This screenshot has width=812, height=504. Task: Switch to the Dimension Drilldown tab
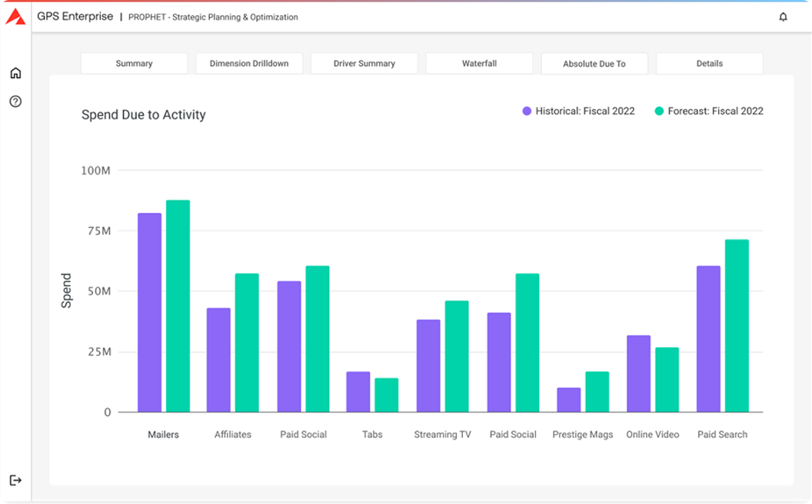[248, 63]
